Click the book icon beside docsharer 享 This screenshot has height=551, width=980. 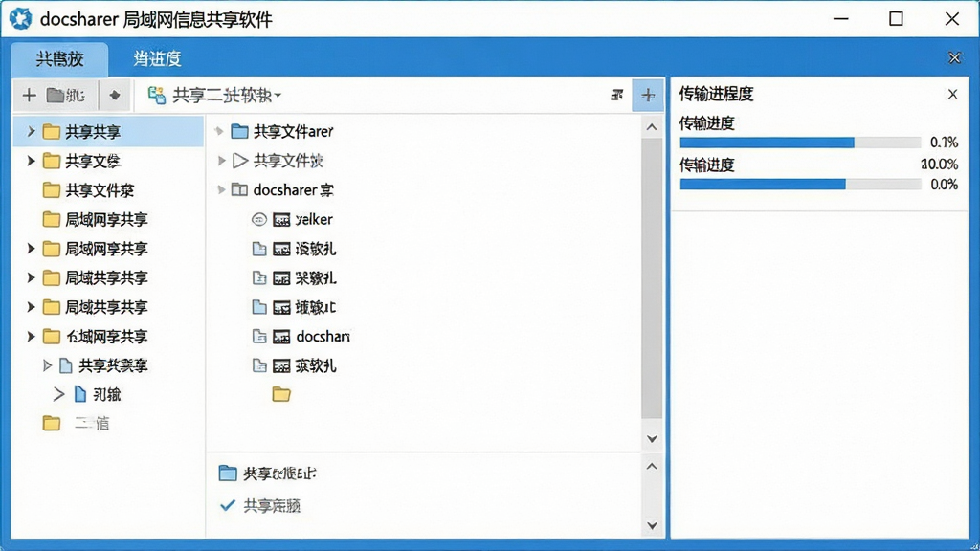click(x=239, y=189)
